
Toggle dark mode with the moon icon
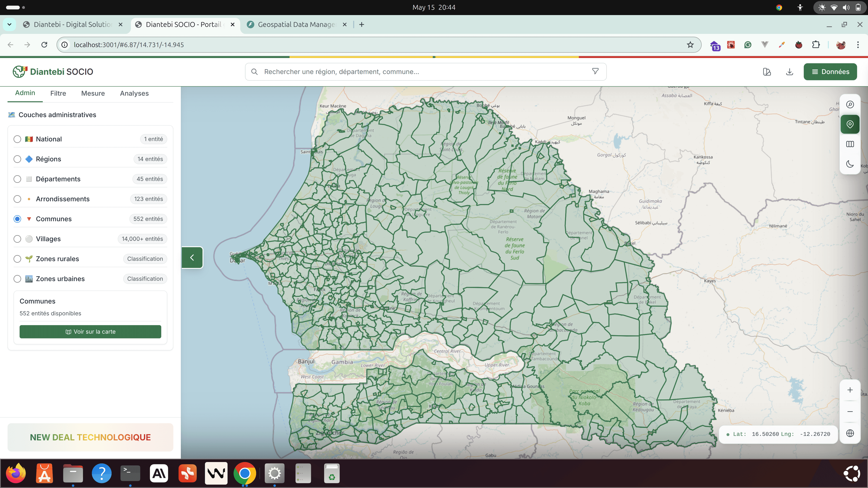850,164
